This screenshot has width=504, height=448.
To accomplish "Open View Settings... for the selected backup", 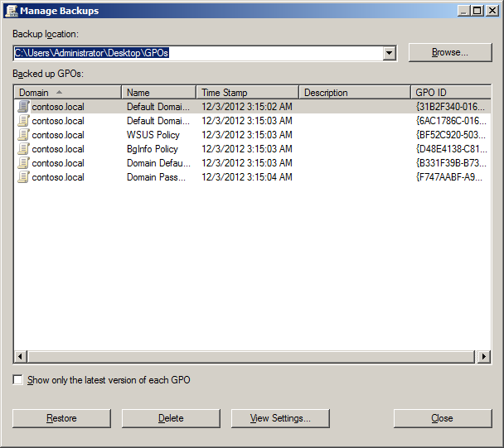I will coord(280,418).
